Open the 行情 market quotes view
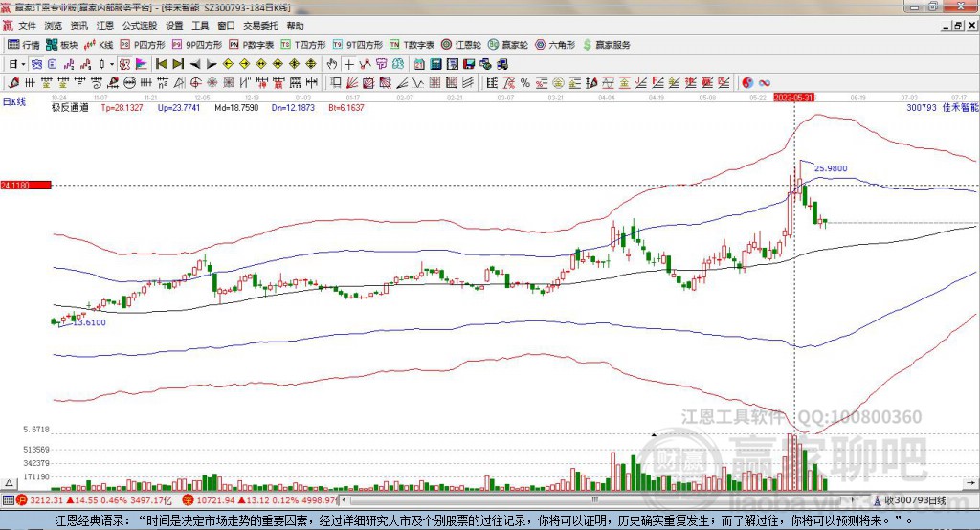The image size is (980, 530). coord(24,45)
